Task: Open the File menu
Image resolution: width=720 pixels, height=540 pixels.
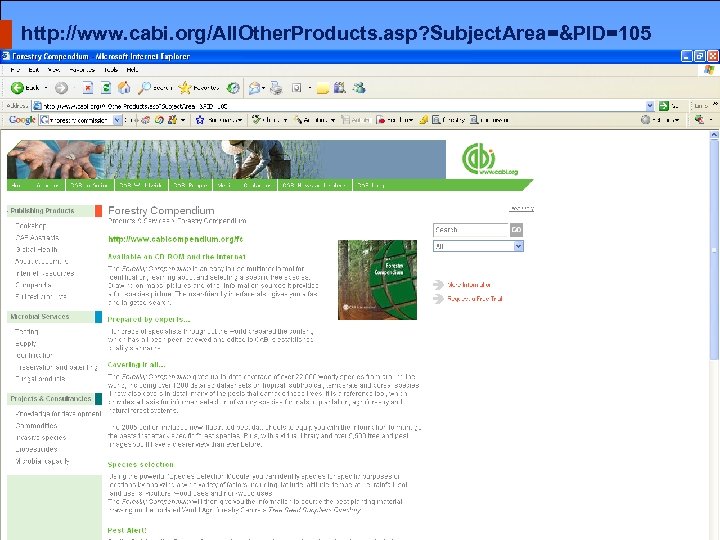Action: coord(15,70)
